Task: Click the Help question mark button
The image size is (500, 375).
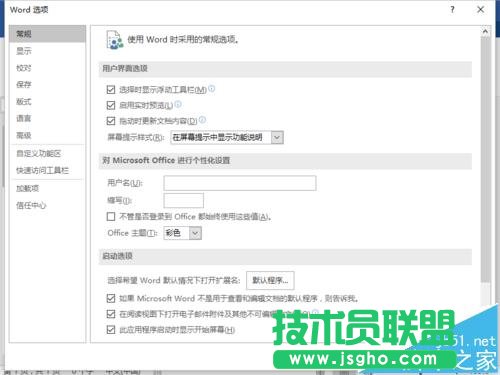Action: (452, 10)
